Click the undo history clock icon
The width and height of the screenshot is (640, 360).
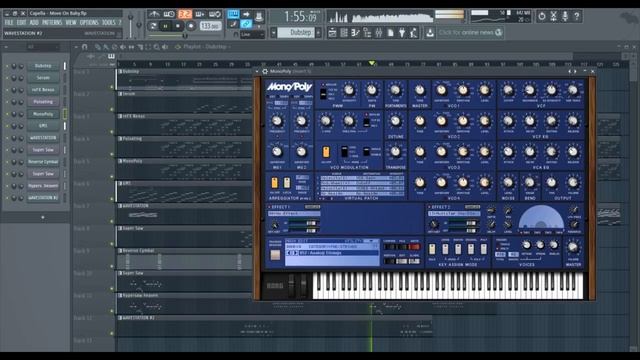pyautogui.click(x=542, y=16)
